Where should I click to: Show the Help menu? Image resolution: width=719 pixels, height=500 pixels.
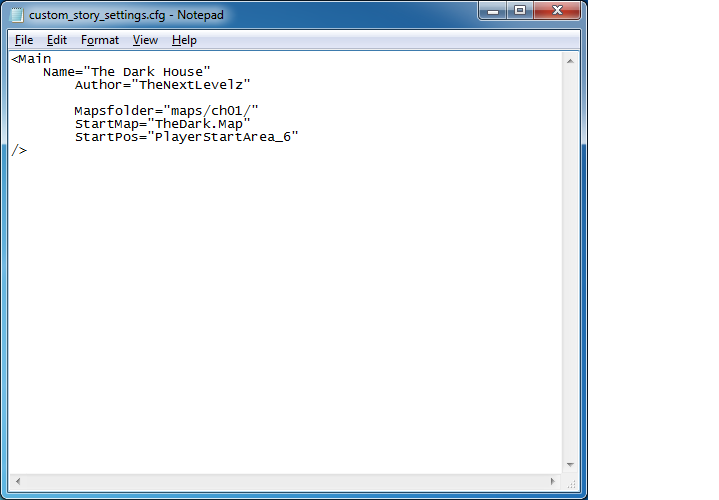(x=184, y=40)
